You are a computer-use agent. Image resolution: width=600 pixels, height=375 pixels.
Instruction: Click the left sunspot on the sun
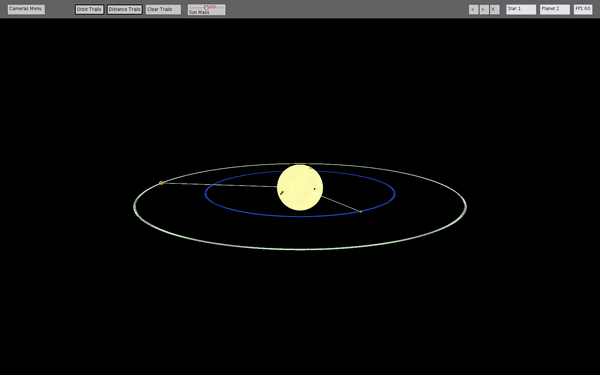(282, 193)
